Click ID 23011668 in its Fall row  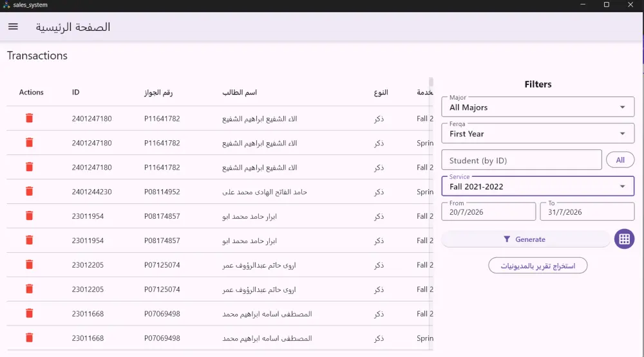88,313
